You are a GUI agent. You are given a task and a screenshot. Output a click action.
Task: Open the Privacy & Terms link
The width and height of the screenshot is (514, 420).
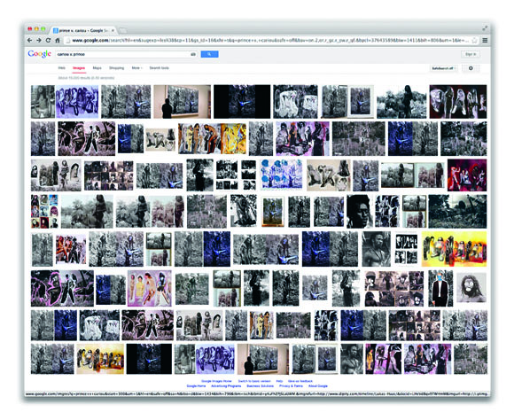click(291, 386)
